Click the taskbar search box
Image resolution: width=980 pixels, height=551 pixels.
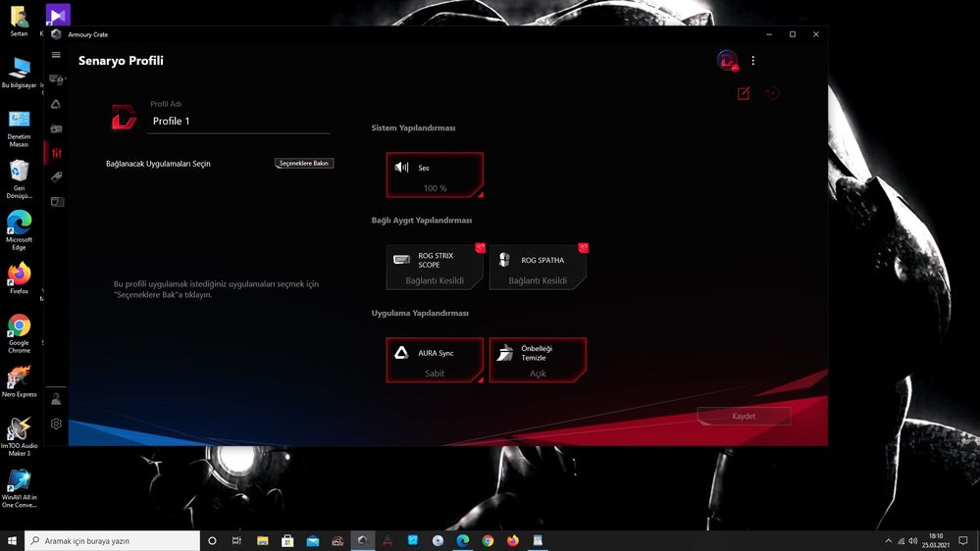(x=112, y=540)
